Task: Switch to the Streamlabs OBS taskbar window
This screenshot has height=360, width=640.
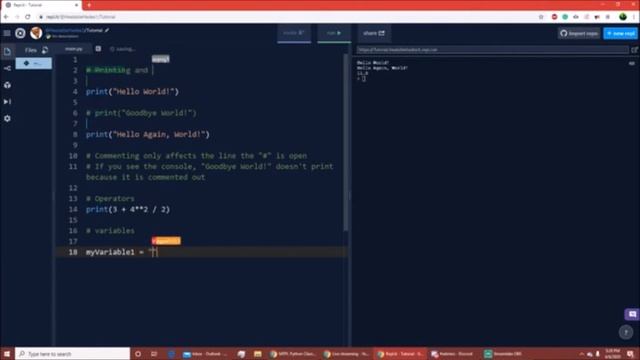Action: (x=503, y=353)
